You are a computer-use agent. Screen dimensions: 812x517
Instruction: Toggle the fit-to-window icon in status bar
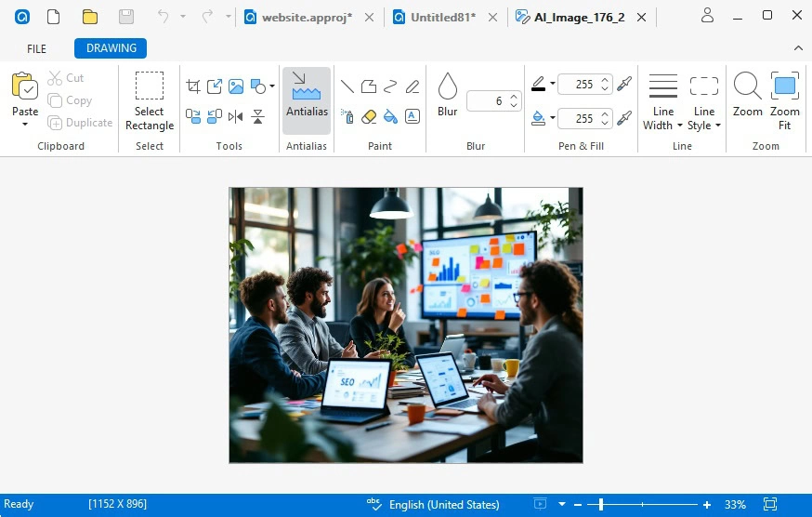pos(770,505)
